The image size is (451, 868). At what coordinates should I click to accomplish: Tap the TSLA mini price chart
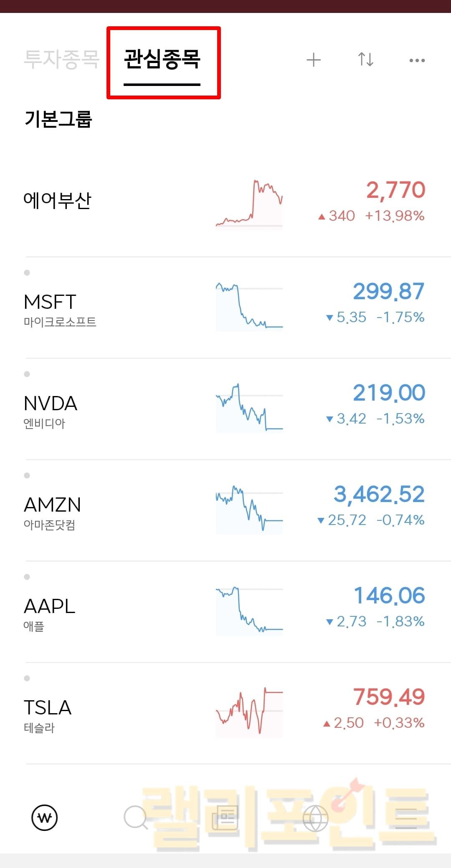249,712
